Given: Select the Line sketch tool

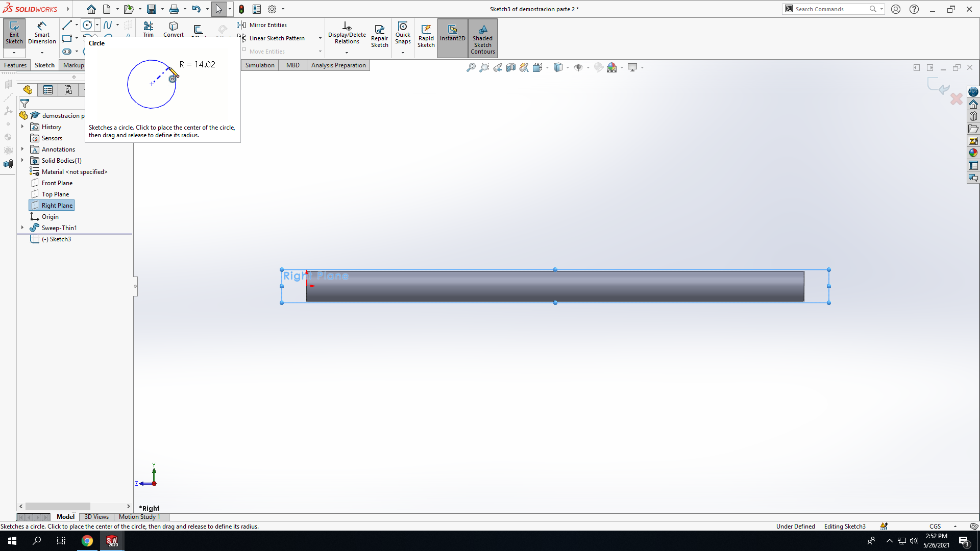Looking at the screenshot, I should coord(66,24).
